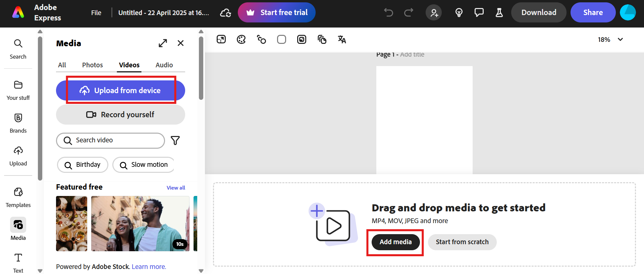The width and height of the screenshot is (644, 274).
Task: Click the blank Page 1 canvas
Action: pyautogui.click(x=424, y=120)
